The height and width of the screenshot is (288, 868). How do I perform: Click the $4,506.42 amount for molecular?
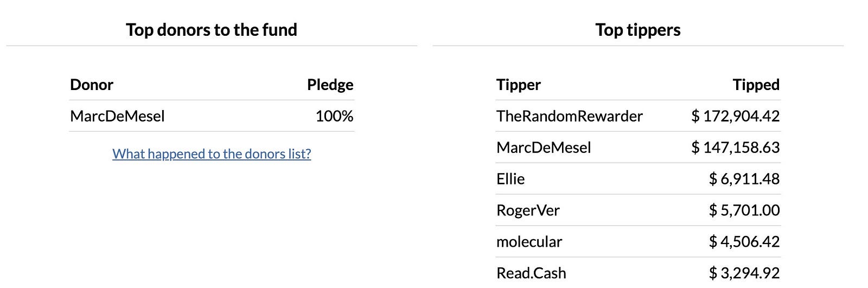point(744,242)
